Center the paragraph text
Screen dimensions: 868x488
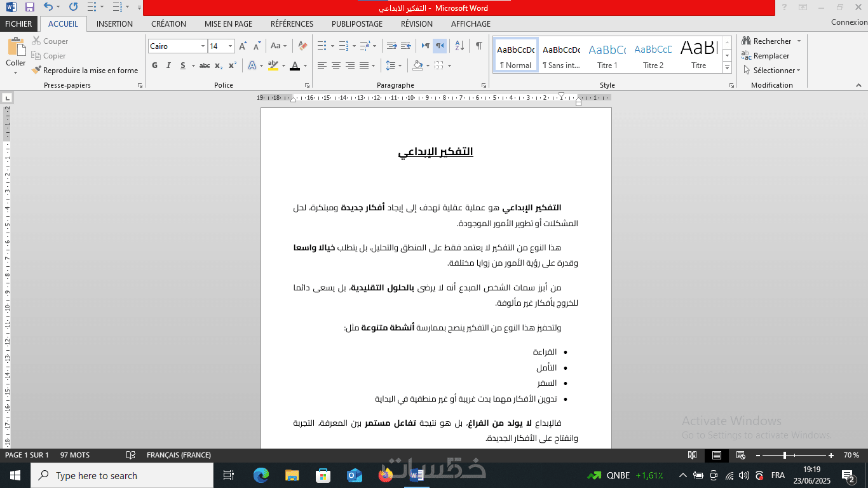(336, 65)
